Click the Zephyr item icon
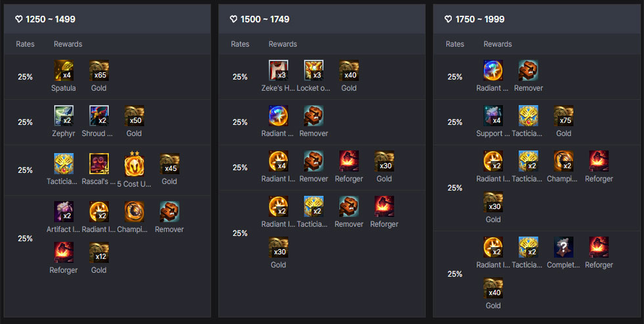This screenshot has height=324, width=644. [x=64, y=116]
